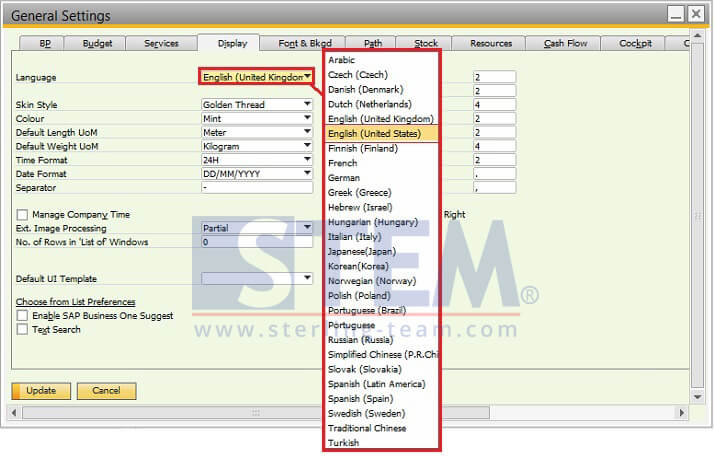Select Russian (Russia) language
This screenshot has height=456, width=714.
click(382, 340)
